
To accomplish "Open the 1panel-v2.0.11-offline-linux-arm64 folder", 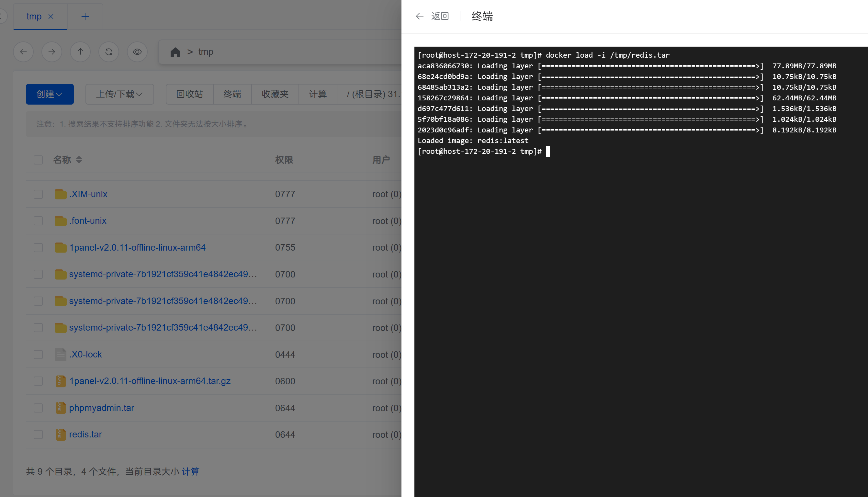I will (x=137, y=247).
